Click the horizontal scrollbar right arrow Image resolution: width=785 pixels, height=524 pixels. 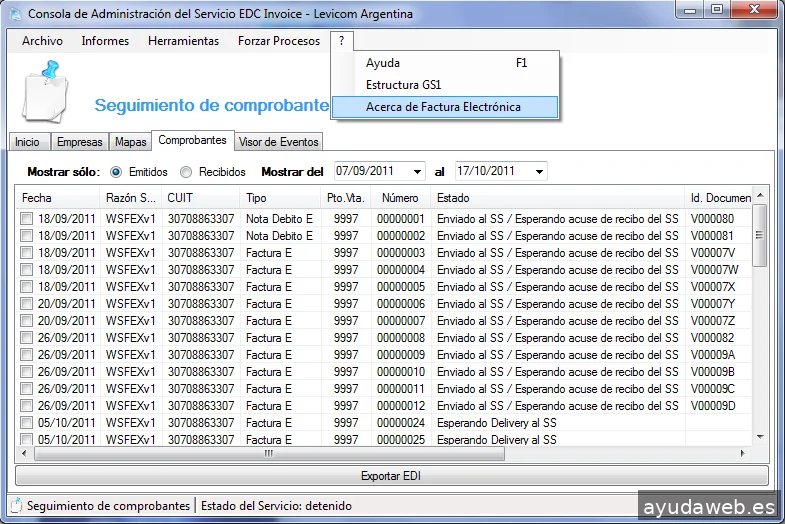click(745, 451)
